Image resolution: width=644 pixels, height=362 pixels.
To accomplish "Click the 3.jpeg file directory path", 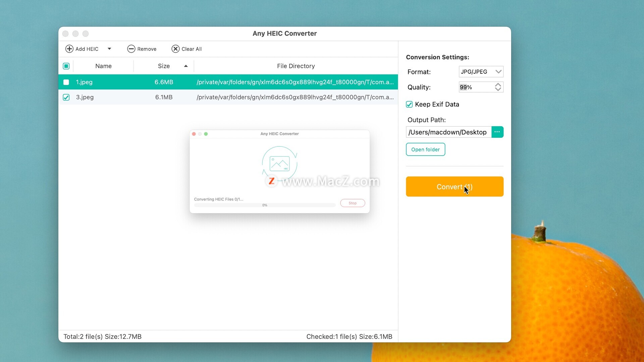I will tap(295, 97).
